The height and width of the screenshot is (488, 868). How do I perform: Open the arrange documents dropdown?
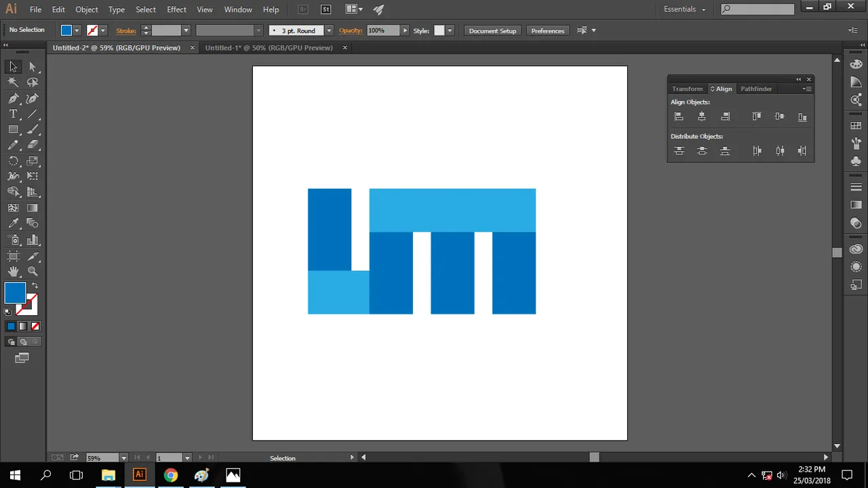(354, 9)
